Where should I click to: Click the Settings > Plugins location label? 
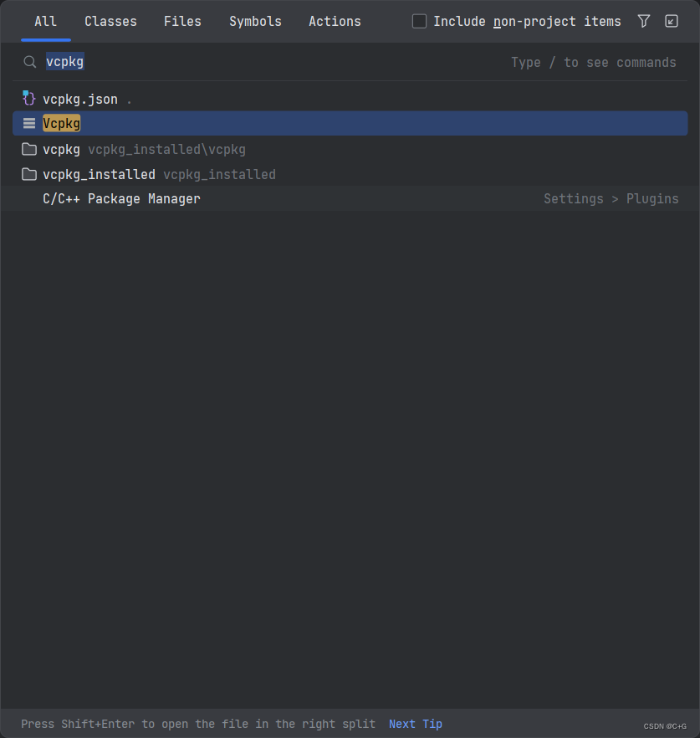click(611, 198)
